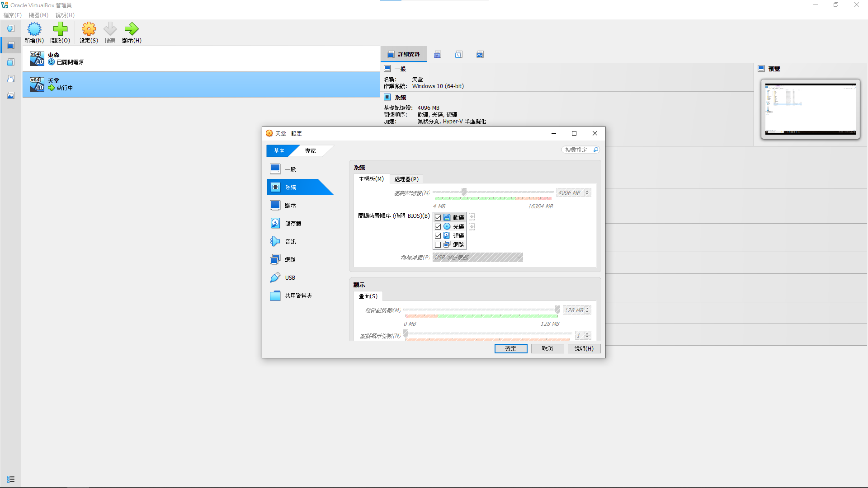This screenshot has width=868, height=488.
Task: Toggle the 軟碟 boot order checkbox
Action: [438, 217]
